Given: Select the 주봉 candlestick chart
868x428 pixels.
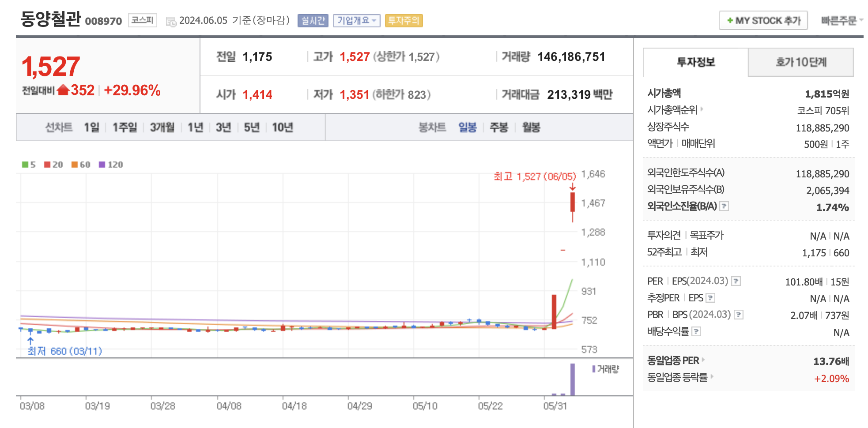Looking at the screenshot, I should click(x=499, y=128).
